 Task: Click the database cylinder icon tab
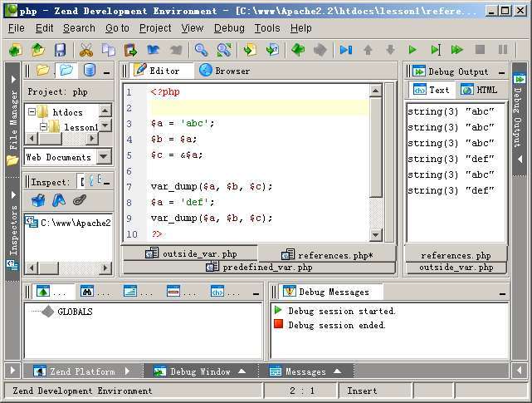click(x=90, y=71)
